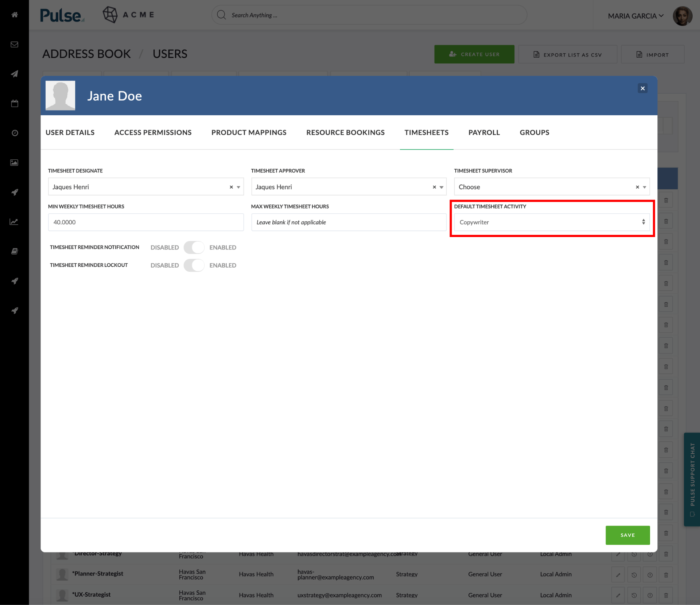The height and width of the screenshot is (605, 700).
Task: Open Maria Garcia's profile avatar
Action: 682,16
